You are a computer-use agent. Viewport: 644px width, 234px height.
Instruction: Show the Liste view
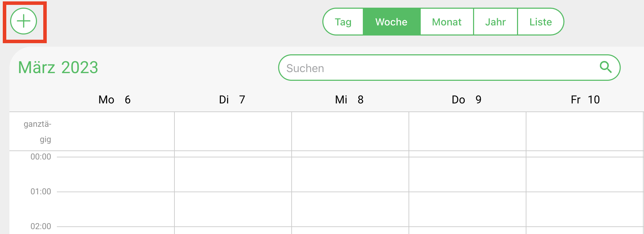point(540,22)
